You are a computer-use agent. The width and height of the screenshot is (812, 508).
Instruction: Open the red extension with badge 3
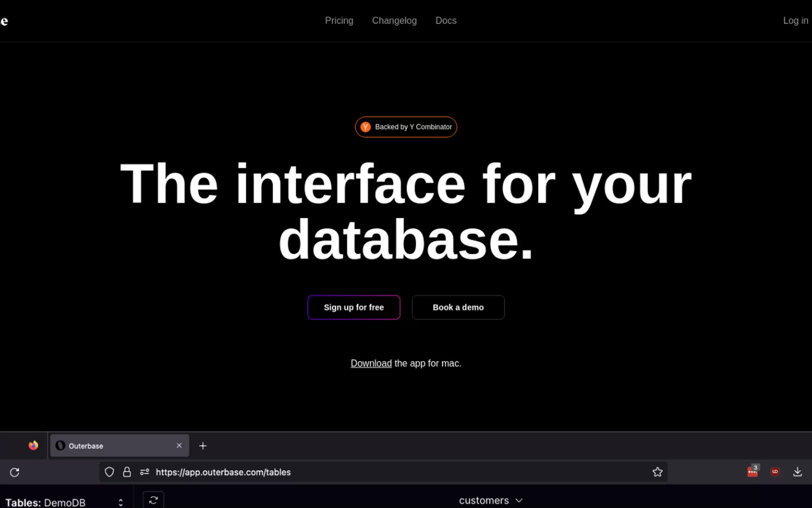point(752,472)
